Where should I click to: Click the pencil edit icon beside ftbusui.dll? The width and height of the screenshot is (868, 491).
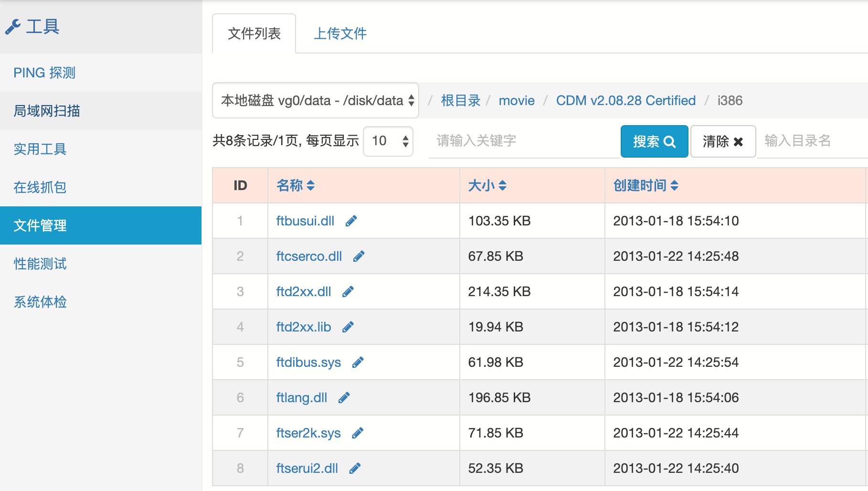(351, 221)
